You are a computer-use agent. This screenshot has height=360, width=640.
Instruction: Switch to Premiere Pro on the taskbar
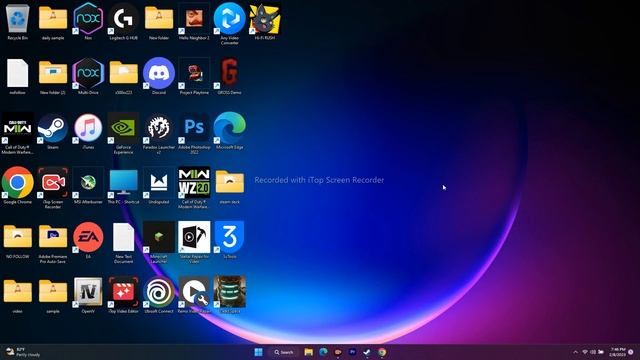point(352,352)
